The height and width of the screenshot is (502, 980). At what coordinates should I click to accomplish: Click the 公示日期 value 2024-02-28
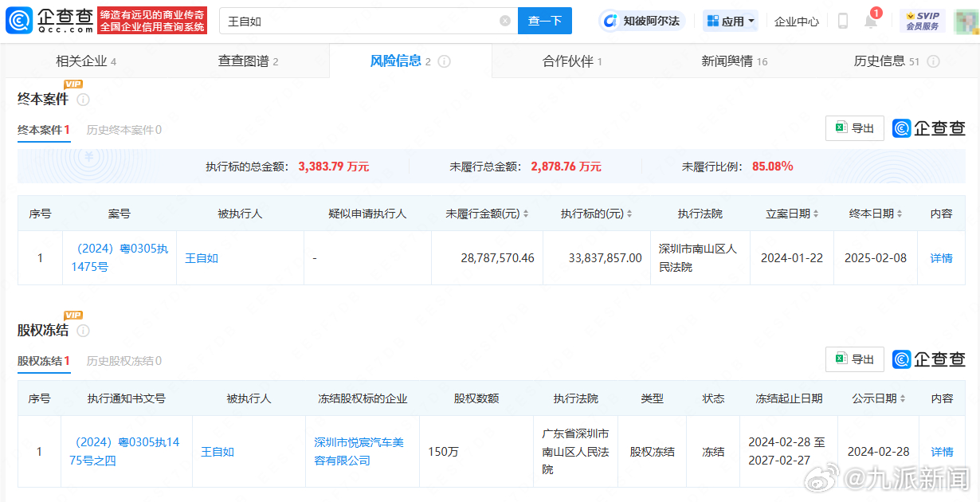[x=878, y=452]
